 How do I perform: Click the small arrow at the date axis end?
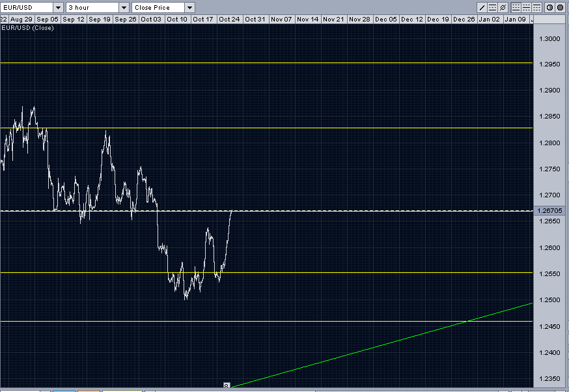pos(531,19)
